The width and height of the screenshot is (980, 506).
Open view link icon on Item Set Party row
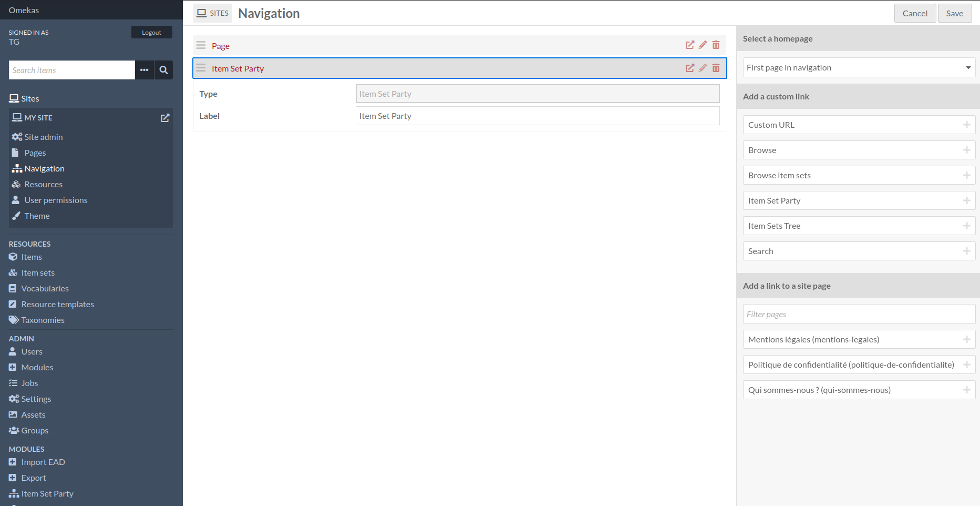pos(690,68)
